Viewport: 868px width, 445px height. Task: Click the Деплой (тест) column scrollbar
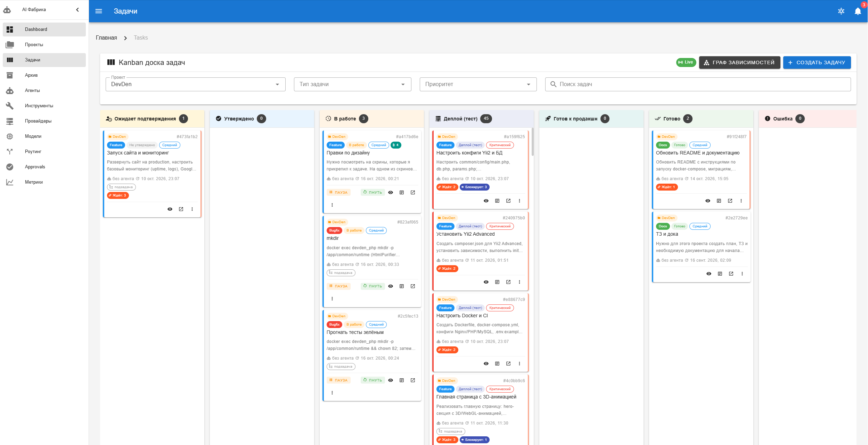click(532, 142)
